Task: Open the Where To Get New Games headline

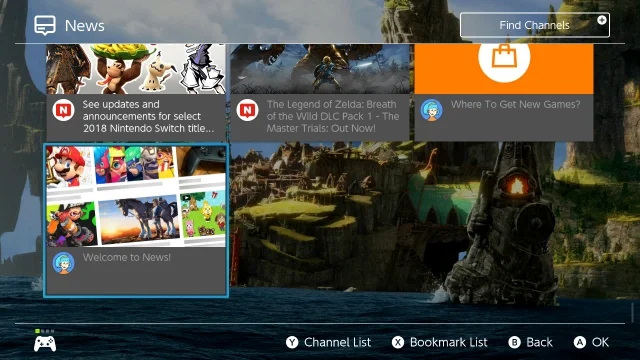Action: coord(515,104)
